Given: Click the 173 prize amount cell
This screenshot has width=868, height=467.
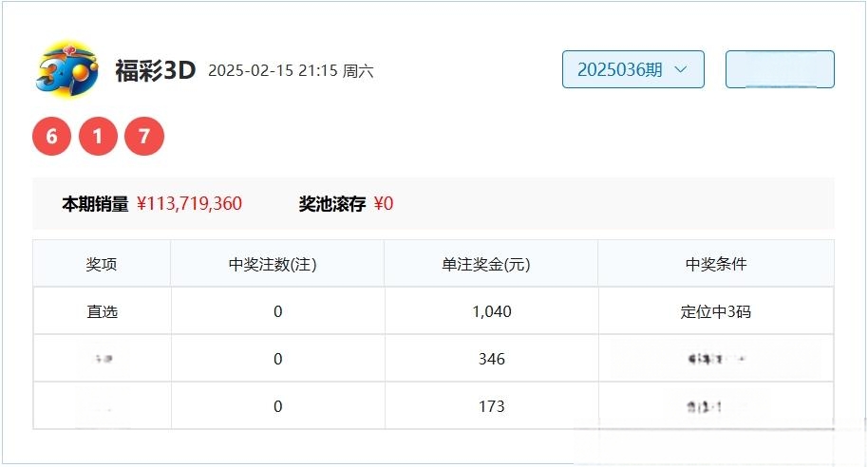Looking at the screenshot, I should click(492, 406).
